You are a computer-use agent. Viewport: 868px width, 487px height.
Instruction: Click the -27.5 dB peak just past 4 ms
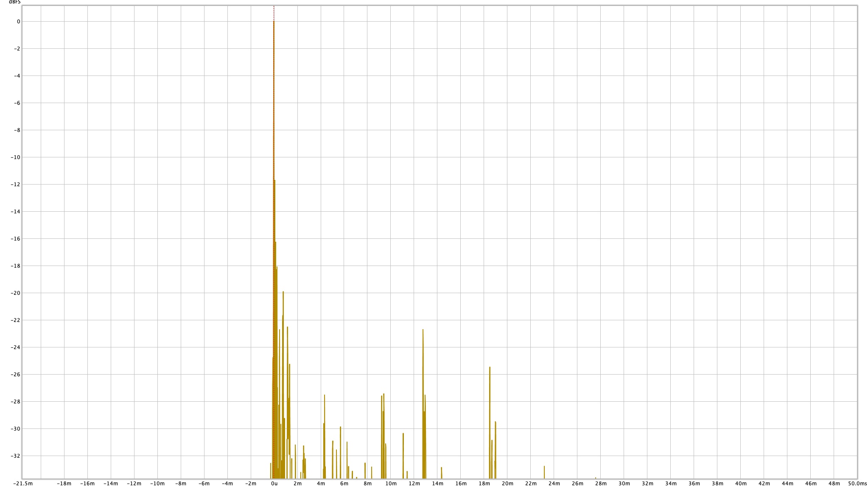tap(325, 396)
